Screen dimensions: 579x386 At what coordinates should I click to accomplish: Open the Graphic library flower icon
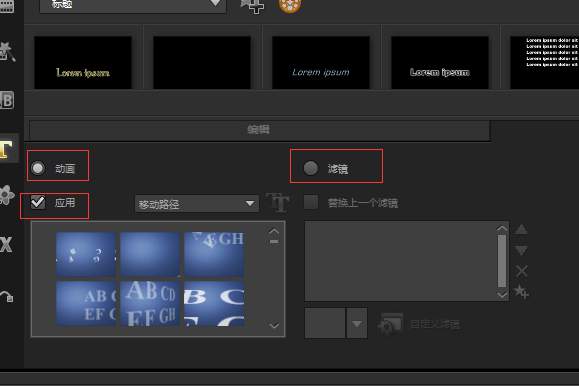click(7, 194)
